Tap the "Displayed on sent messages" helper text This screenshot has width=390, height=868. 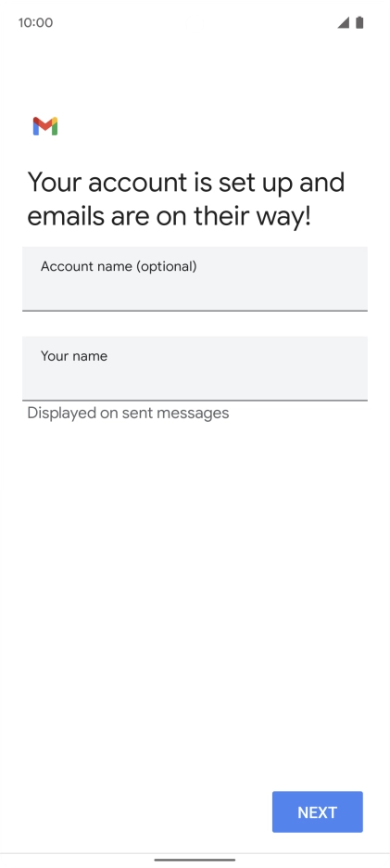(128, 413)
